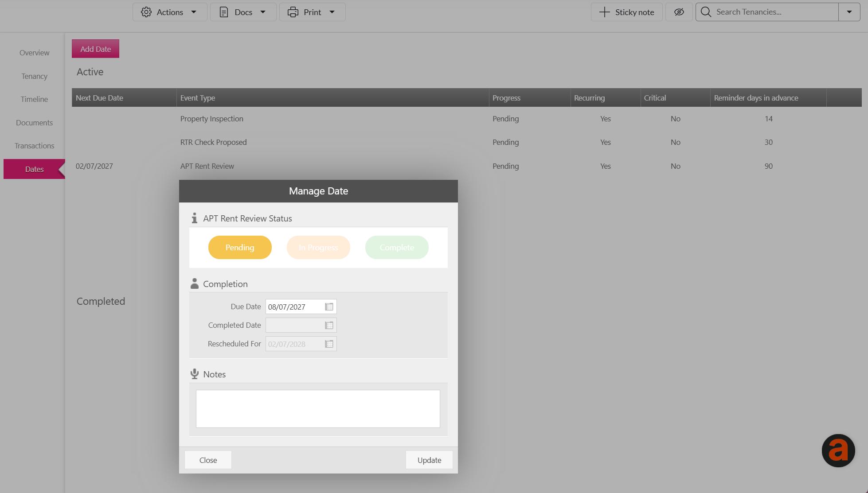Close the Manage Date dialog

point(208,460)
